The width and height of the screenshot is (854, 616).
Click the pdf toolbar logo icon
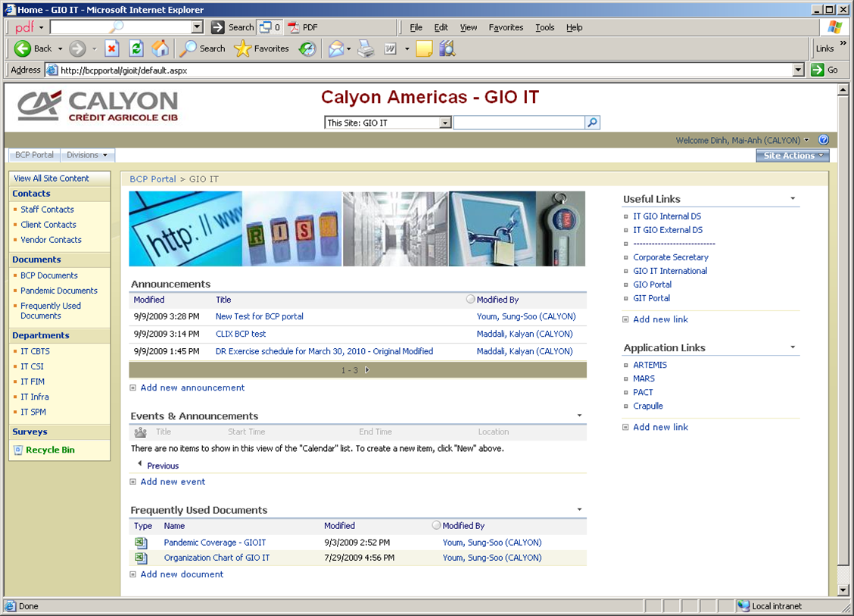[x=24, y=27]
